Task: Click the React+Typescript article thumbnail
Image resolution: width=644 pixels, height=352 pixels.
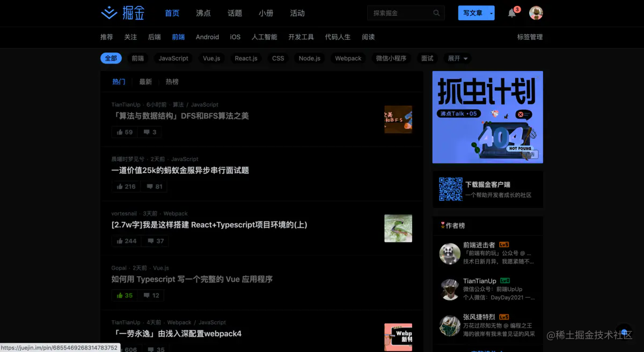Action: click(398, 228)
